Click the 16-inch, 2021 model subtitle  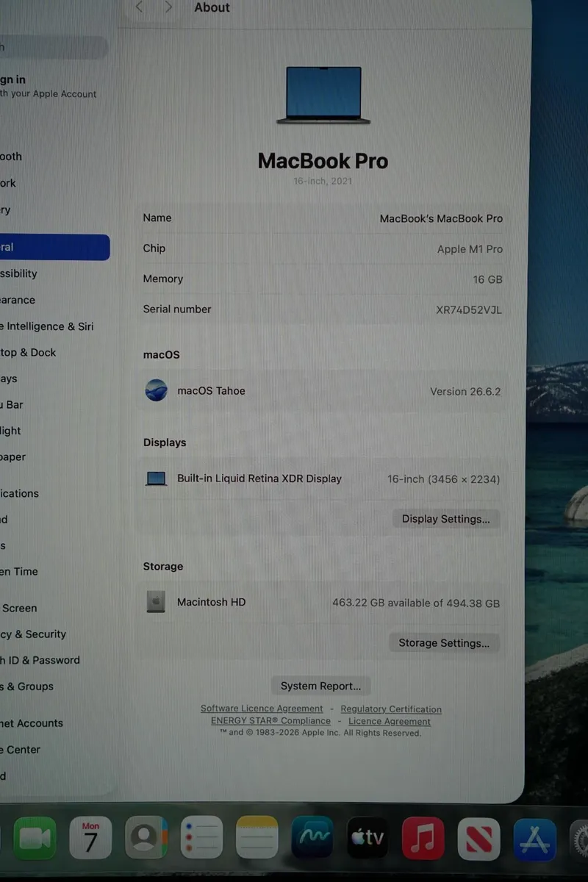pos(323,181)
